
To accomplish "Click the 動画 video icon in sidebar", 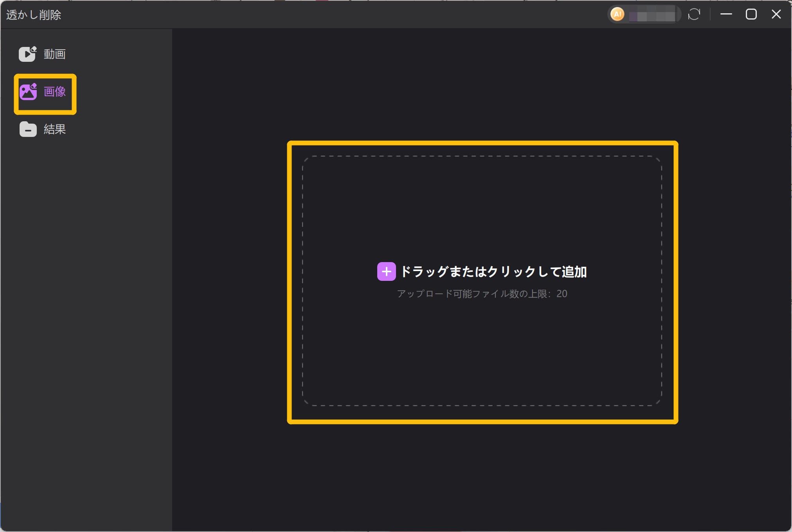I will (x=27, y=54).
